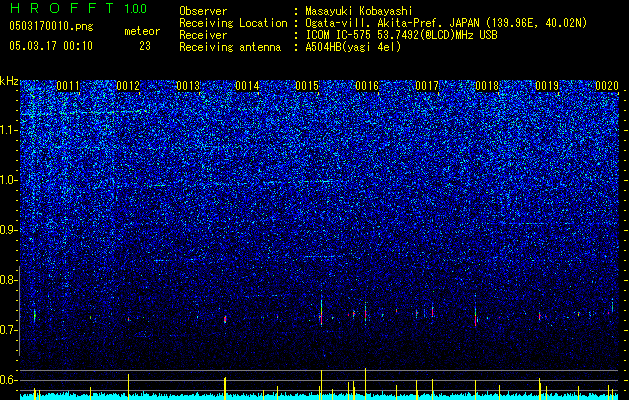This screenshot has width=629, height=400.
Task: Click the 0017 time marker
Action: (x=427, y=86)
